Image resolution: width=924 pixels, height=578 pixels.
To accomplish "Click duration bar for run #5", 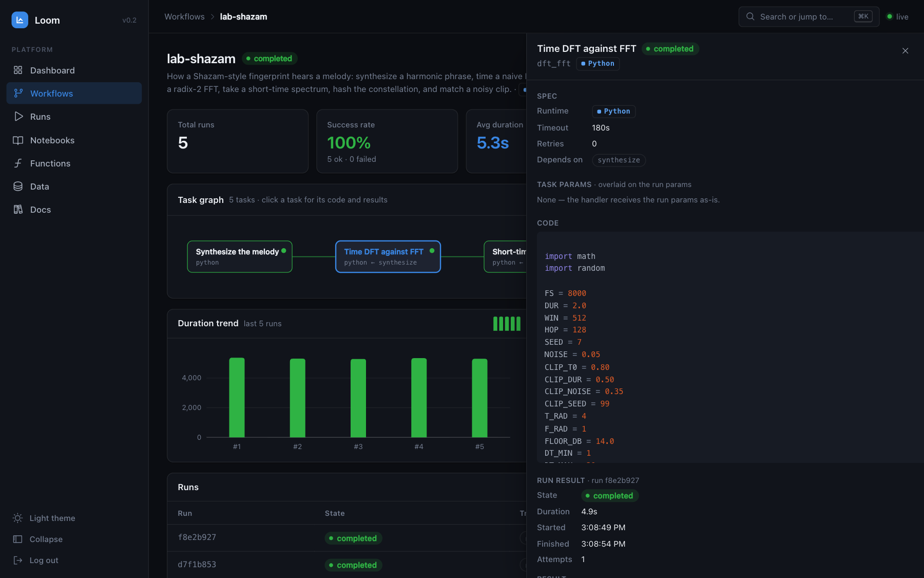I will (479, 398).
